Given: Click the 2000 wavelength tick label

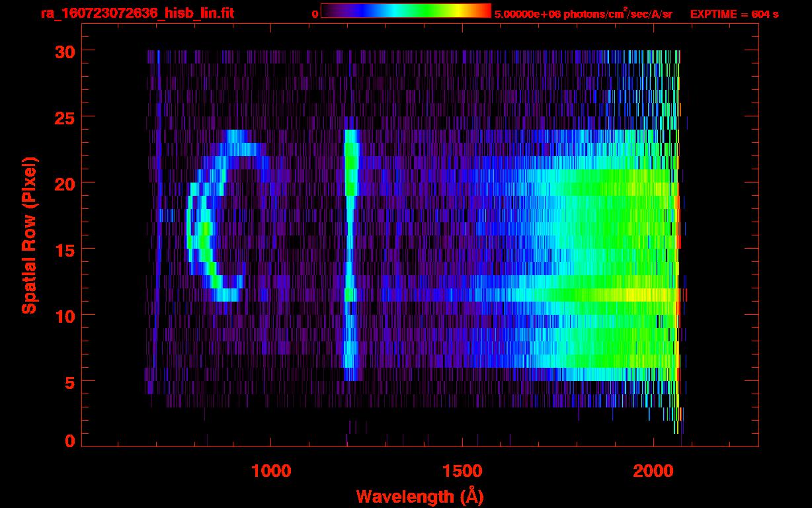Looking at the screenshot, I should [653, 471].
